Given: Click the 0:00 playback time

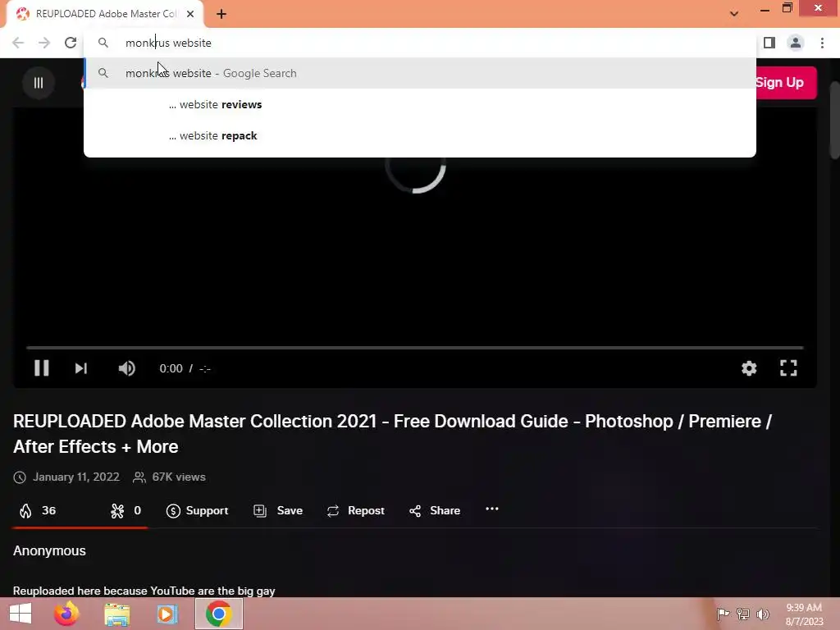Looking at the screenshot, I should click(171, 368).
